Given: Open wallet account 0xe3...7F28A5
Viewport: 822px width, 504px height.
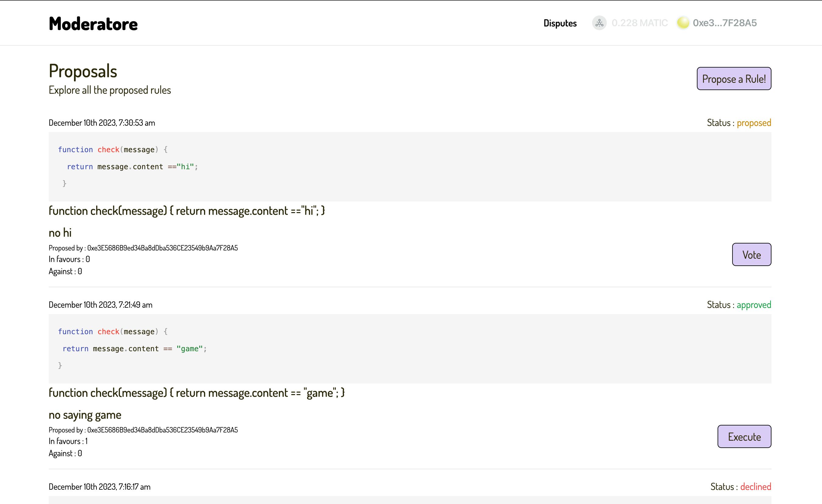Looking at the screenshot, I should (725, 23).
